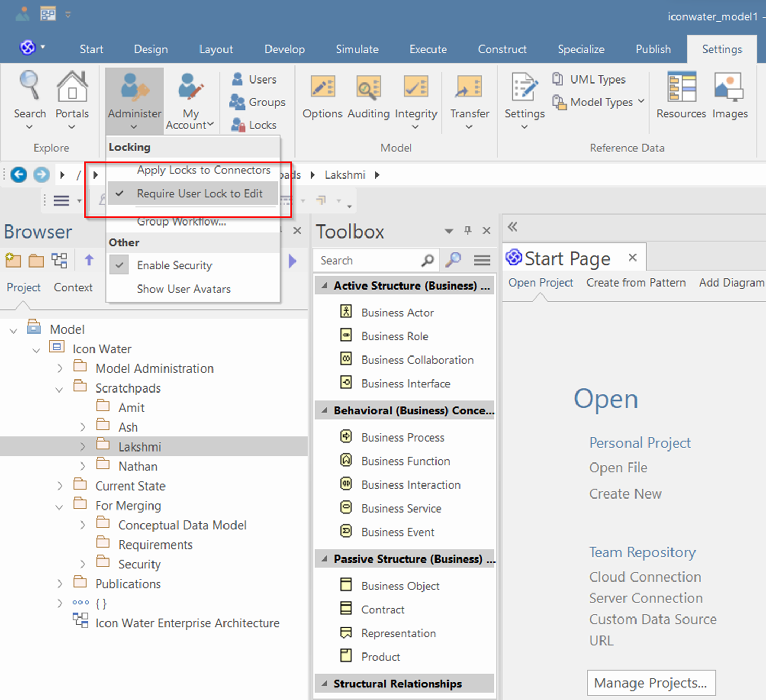Enable Show User Avatars option
This screenshot has width=766, height=700.
pos(183,289)
